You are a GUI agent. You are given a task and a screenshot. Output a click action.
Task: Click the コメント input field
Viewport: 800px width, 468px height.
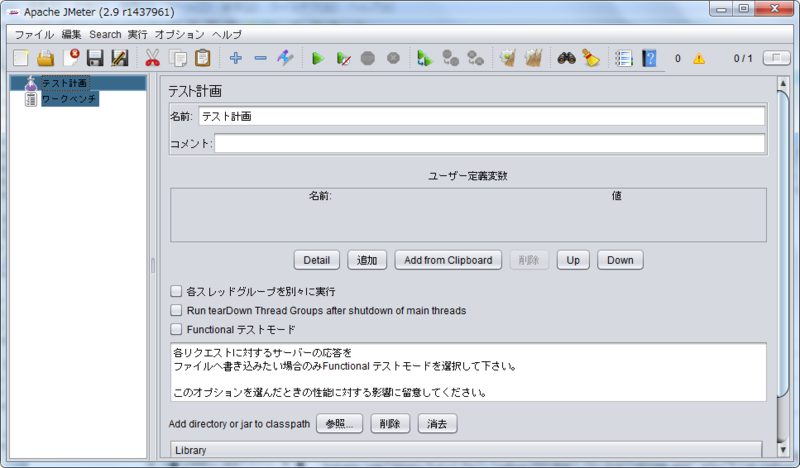[x=489, y=143]
